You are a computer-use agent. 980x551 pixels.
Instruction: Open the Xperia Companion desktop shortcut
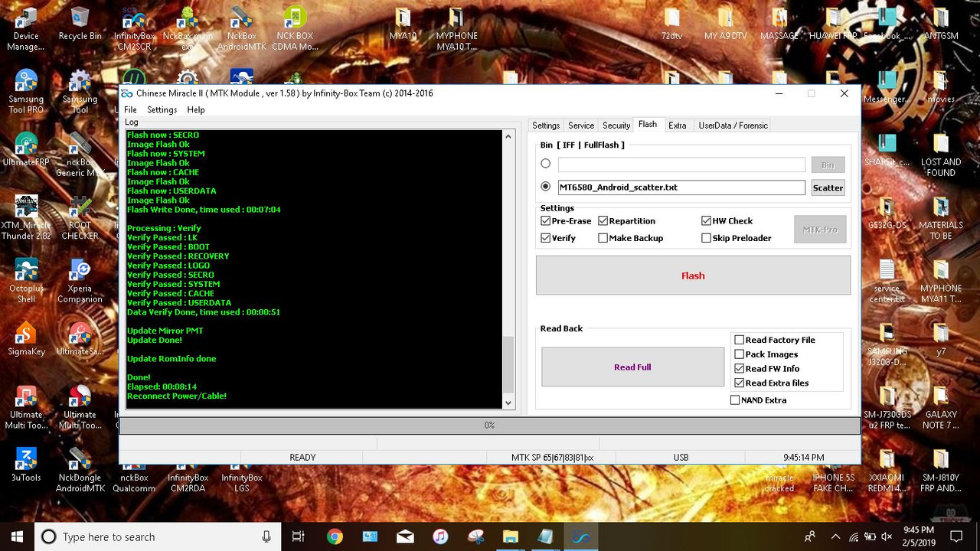click(80, 281)
